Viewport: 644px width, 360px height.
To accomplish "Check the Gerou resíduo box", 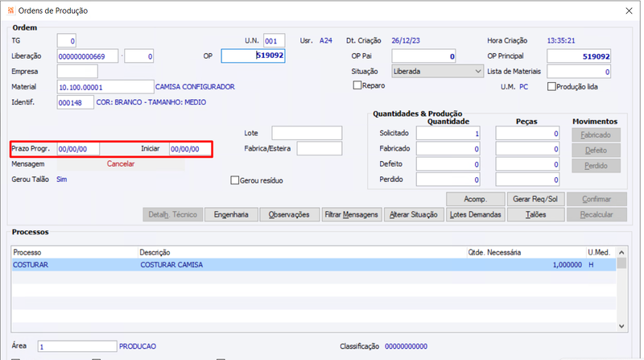I will (234, 180).
